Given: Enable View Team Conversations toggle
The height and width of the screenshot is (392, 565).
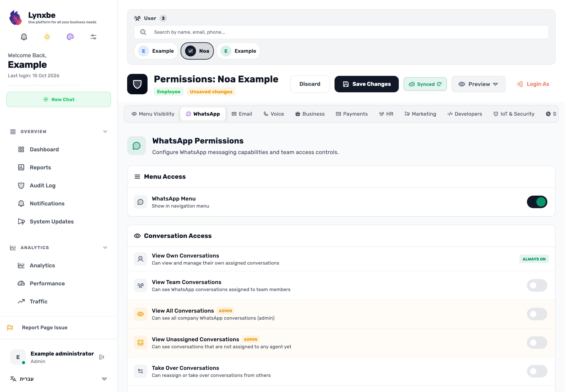Looking at the screenshot, I should pos(537,285).
